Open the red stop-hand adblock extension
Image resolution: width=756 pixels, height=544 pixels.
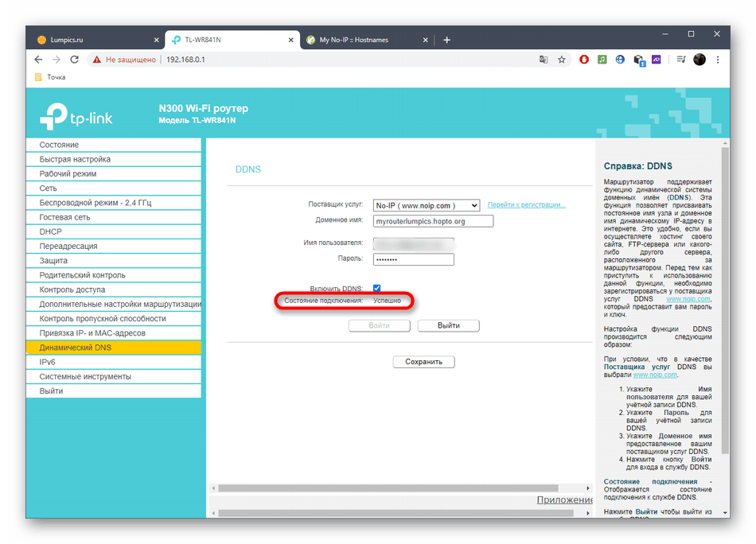tap(584, 60)
